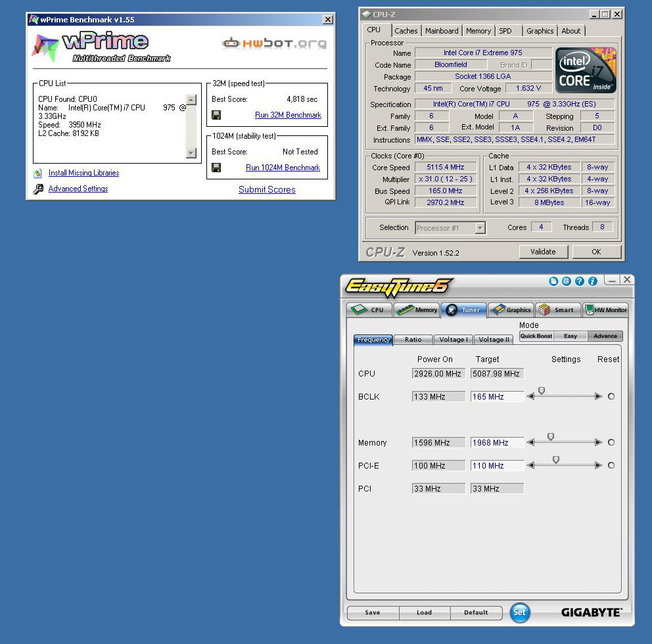The height and width of the screenshot is (644, 652).
Task: Select Advance mode
Action: 605,336
